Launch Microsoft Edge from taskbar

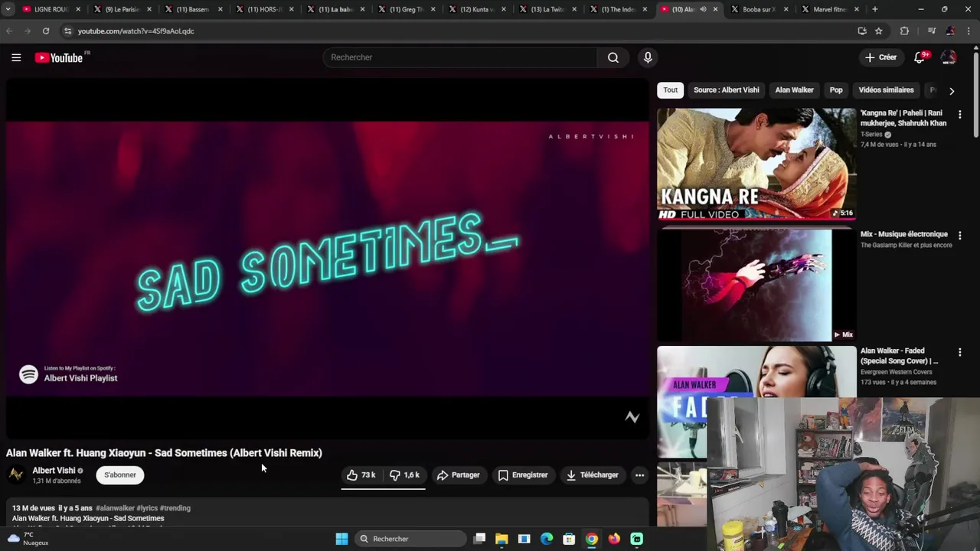pos(547,539)
